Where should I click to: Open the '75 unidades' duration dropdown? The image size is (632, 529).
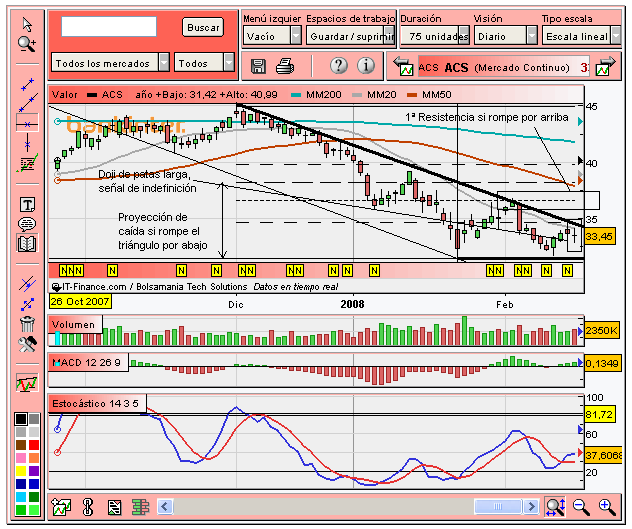click(x=435, y=35)
